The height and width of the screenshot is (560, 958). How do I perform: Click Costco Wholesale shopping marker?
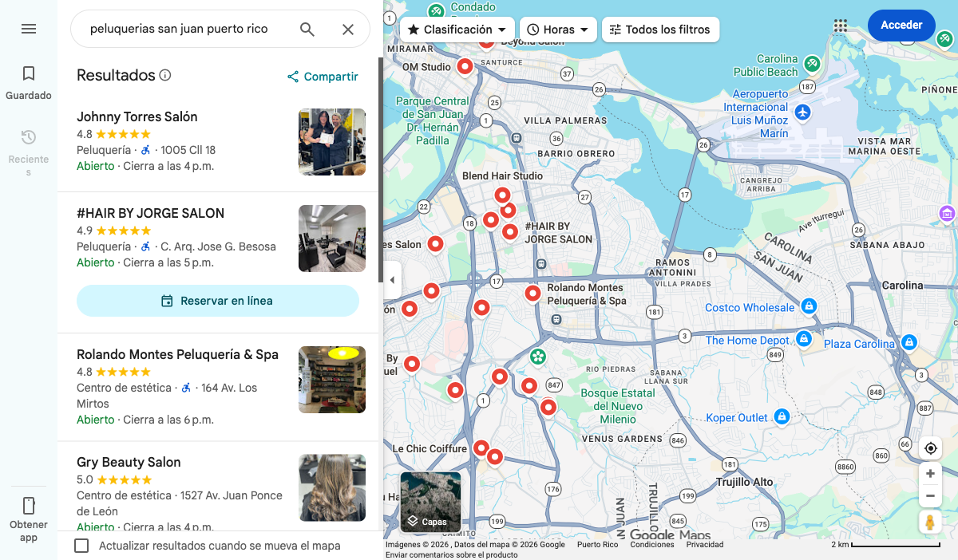click(809, 306)
